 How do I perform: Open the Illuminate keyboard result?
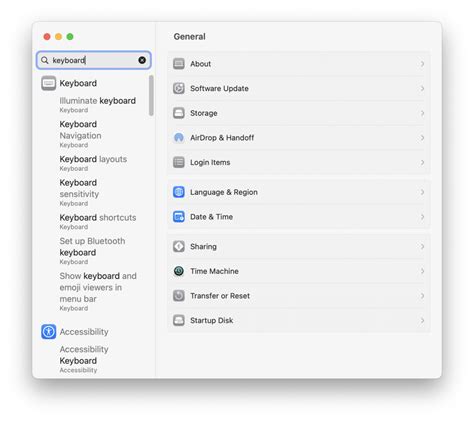[x=98, y=105]
